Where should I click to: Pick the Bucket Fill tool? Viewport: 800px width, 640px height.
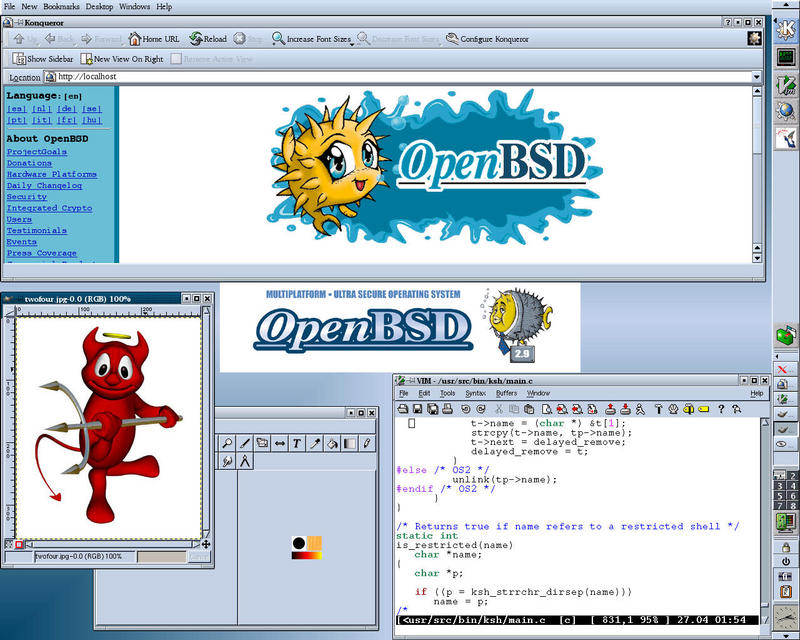point(332,443)
